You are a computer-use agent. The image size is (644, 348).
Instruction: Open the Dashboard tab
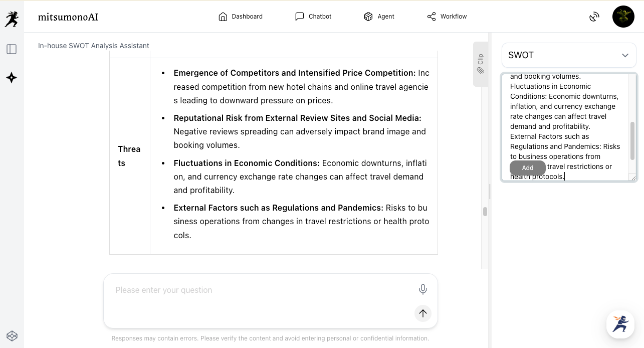pyautogui.click(x=241, y=17)
